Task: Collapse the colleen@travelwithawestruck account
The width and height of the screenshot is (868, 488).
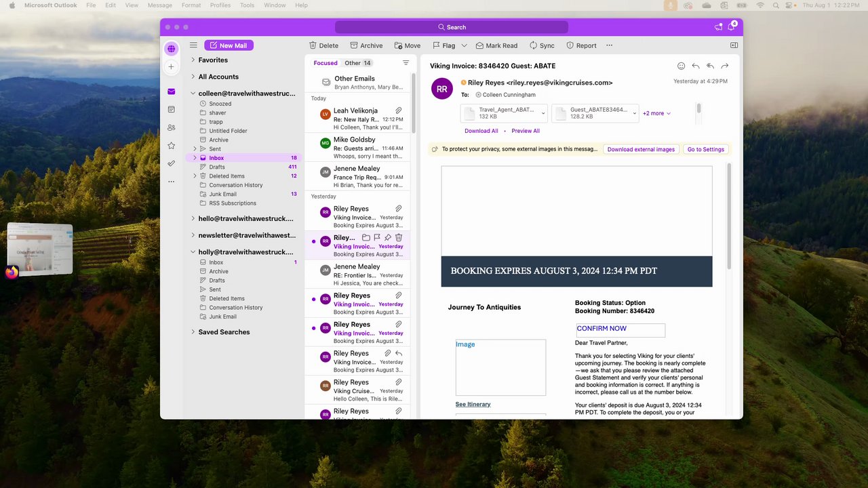Action: pos(193,94)
